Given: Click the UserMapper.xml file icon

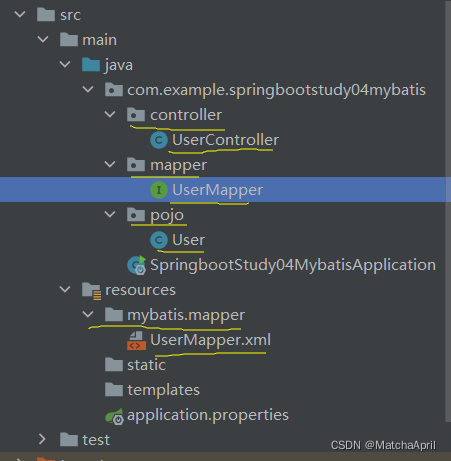Looking at the screenshot, I should [136, 340].
